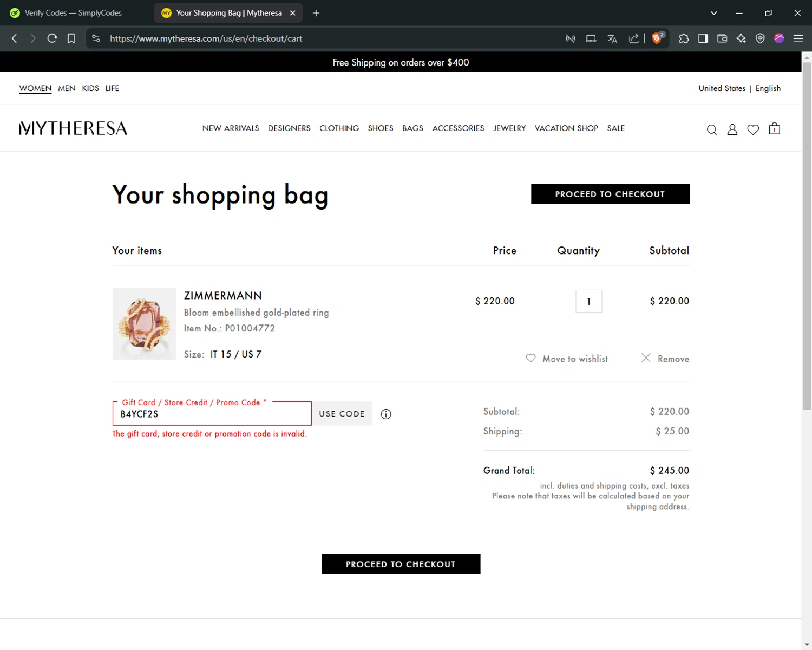Select the MEN section

[x=67, y=88]
